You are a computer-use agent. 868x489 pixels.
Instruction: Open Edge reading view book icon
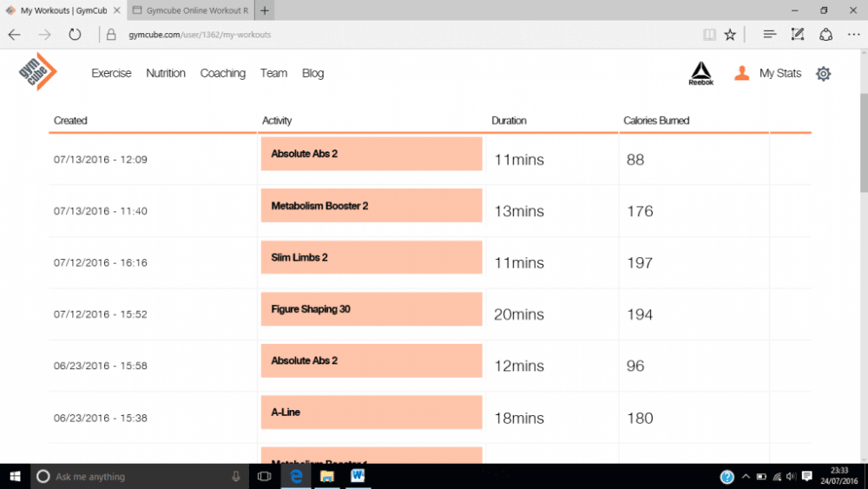(710, 35)
